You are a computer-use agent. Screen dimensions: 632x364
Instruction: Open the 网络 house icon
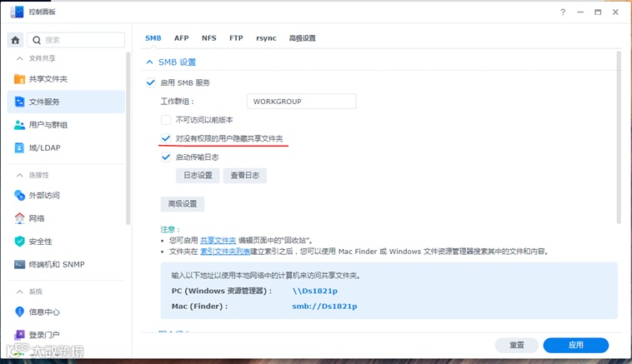click(19, 218)
